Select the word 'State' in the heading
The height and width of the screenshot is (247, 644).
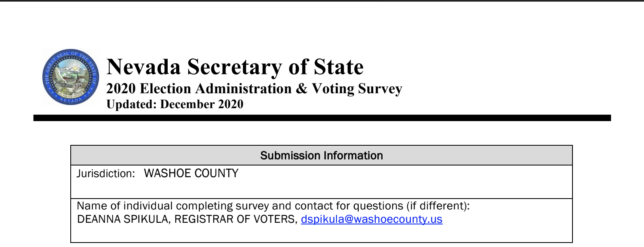click(x=339, y=67)
